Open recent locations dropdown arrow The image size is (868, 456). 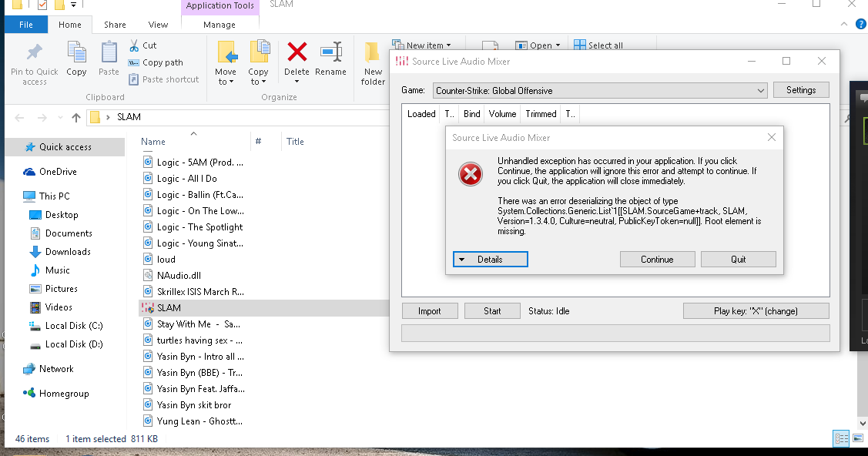(60, 118)
